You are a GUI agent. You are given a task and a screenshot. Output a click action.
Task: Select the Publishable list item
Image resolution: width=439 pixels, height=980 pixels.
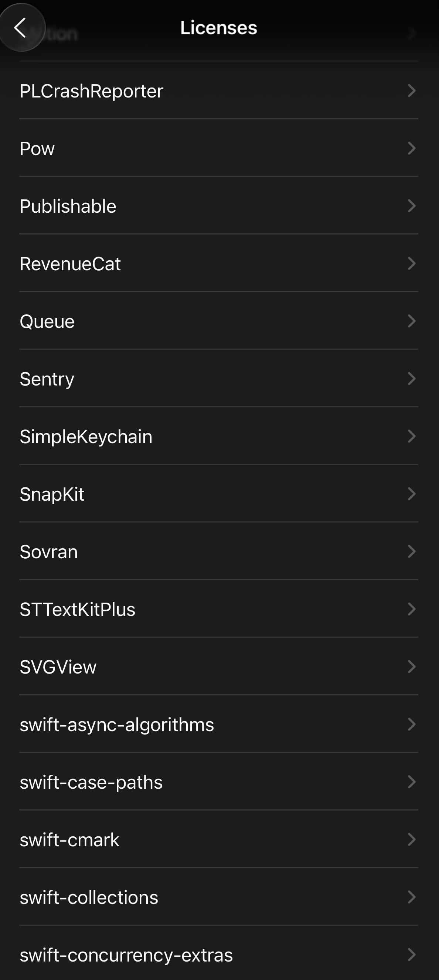tap(218, 206)
